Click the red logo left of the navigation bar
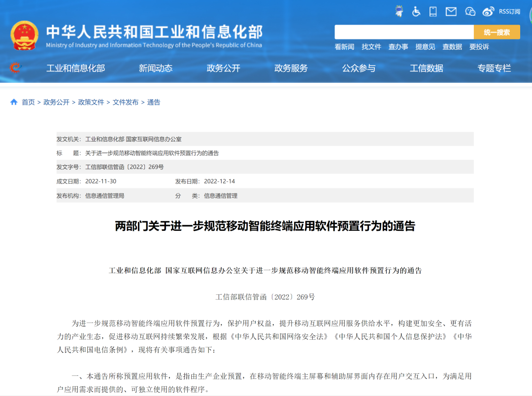The height and width of the screenshot is (396, 532). click(x=15, y=69)
